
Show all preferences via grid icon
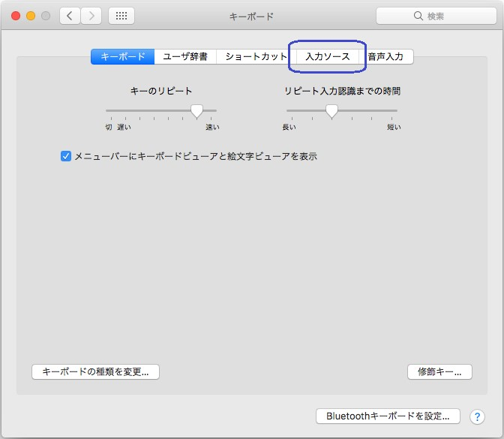point(121,16)
